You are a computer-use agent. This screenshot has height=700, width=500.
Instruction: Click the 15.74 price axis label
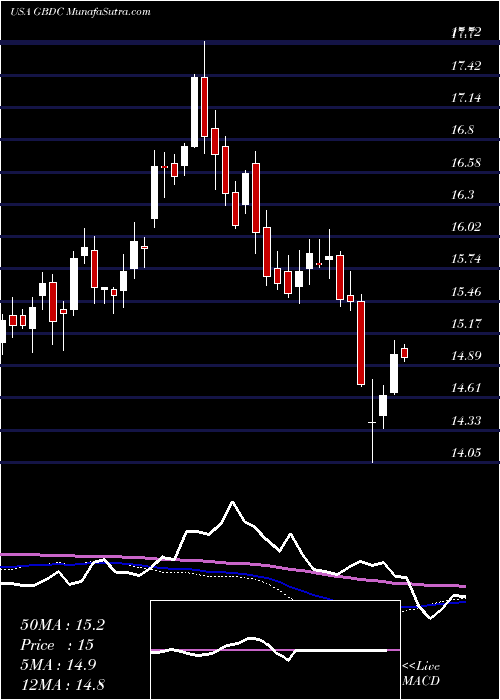(x=466, y=258)
